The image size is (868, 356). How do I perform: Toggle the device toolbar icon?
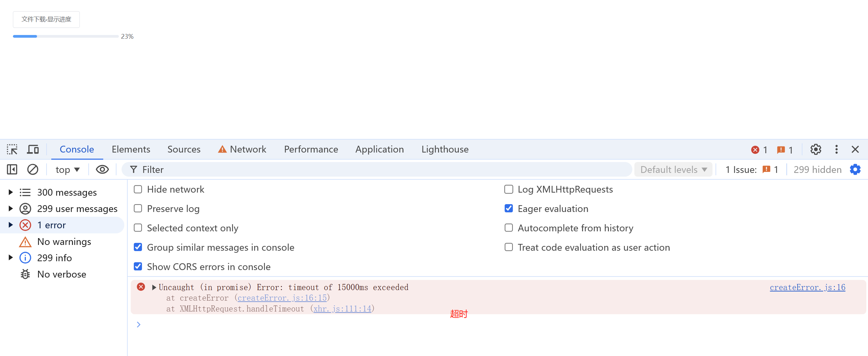(33, 149)
